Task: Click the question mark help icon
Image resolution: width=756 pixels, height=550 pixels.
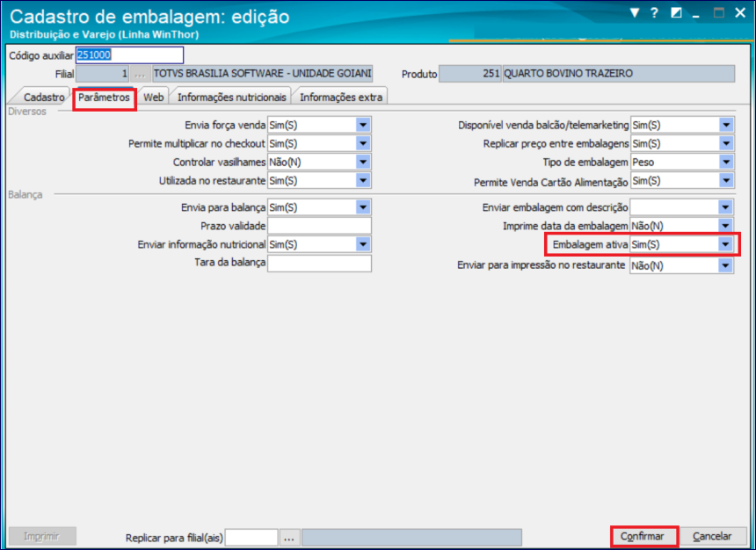Action: click(x=654, y=12)
